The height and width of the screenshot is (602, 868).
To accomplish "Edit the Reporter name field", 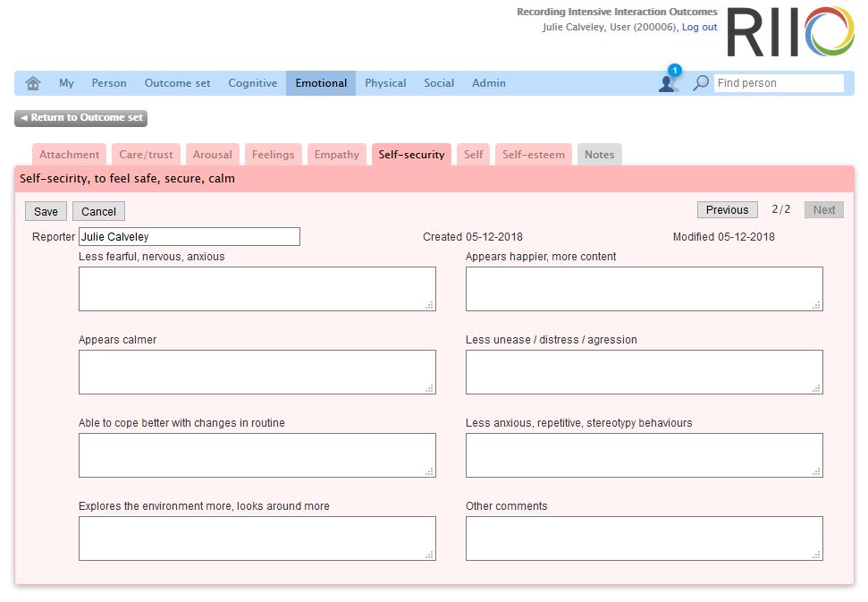I will pos(190,236).
